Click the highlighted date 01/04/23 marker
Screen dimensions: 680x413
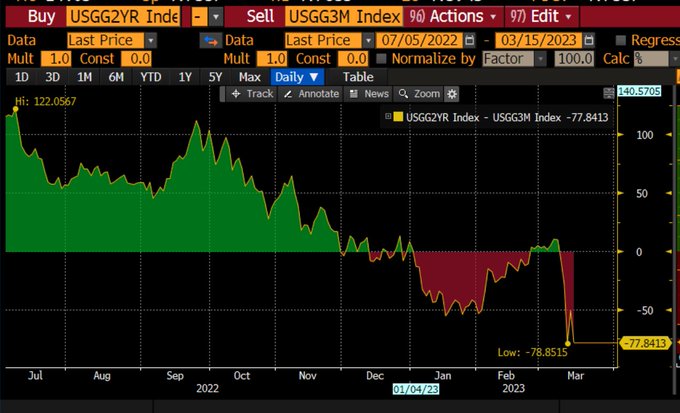[415, 389]
